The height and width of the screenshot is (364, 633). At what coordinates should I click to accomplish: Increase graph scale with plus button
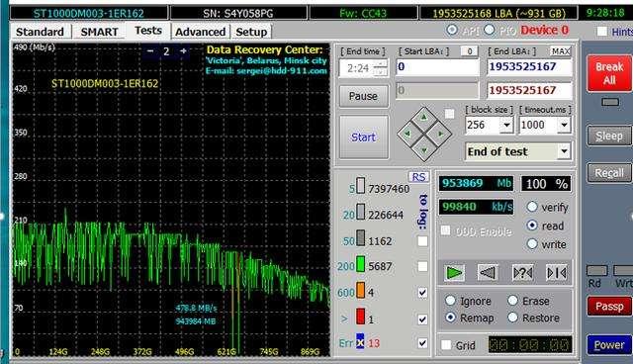click(183, 51)
